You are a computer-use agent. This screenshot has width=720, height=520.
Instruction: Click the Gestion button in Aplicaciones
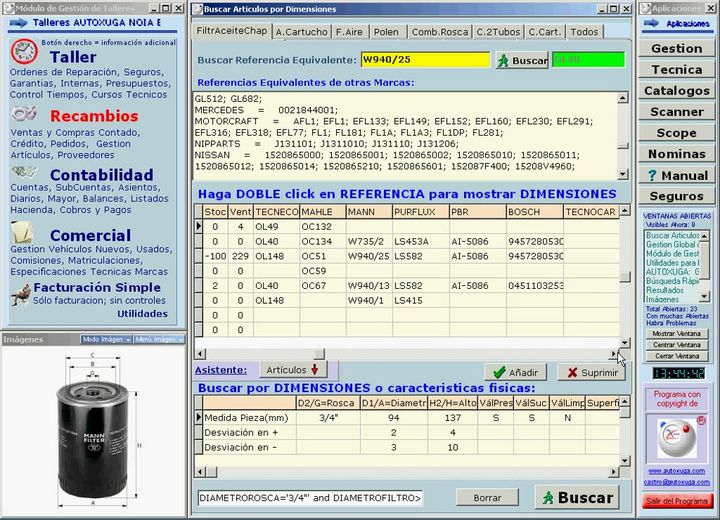pos(676,48)
